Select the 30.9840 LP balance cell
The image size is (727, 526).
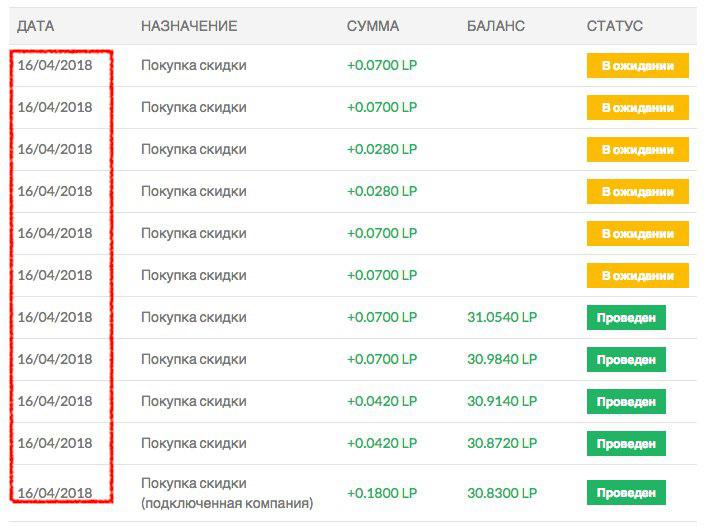[x=502, y=359]
